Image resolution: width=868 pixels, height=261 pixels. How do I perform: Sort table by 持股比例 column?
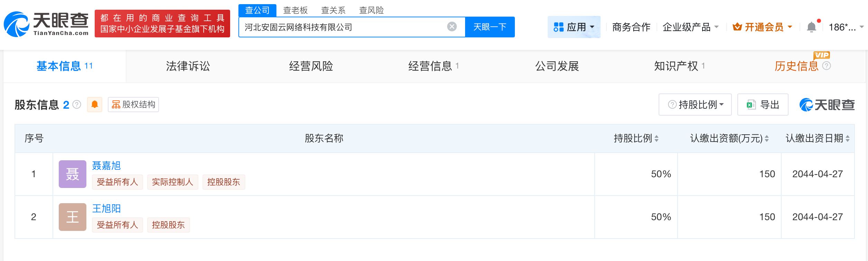click(656, 138)
